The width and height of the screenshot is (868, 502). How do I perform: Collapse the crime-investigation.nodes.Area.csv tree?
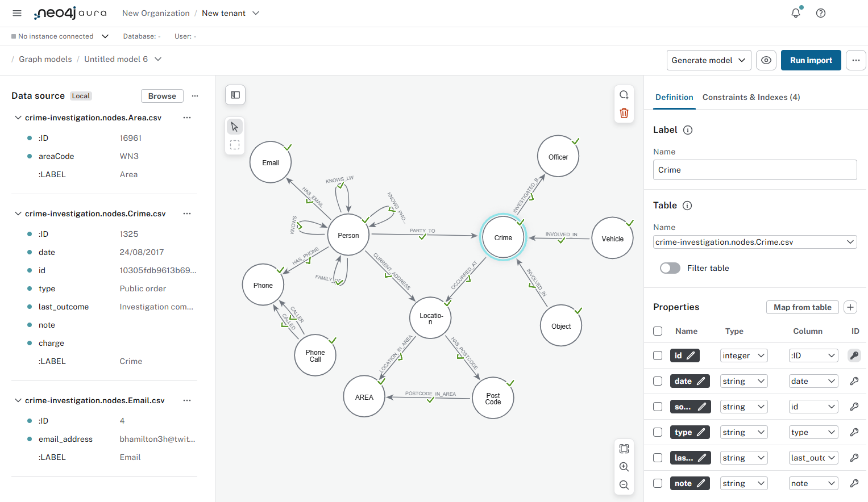click(18, 118)
